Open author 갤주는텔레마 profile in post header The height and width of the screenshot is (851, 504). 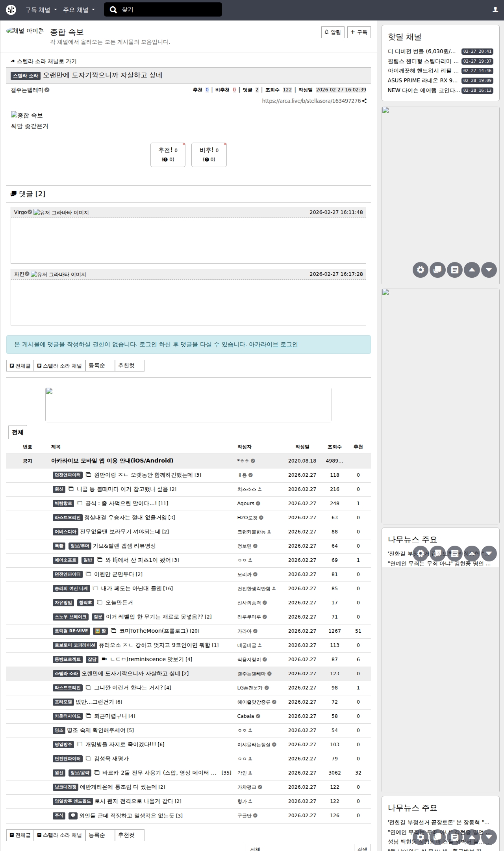pyautogui.click(x=27, y=90)
